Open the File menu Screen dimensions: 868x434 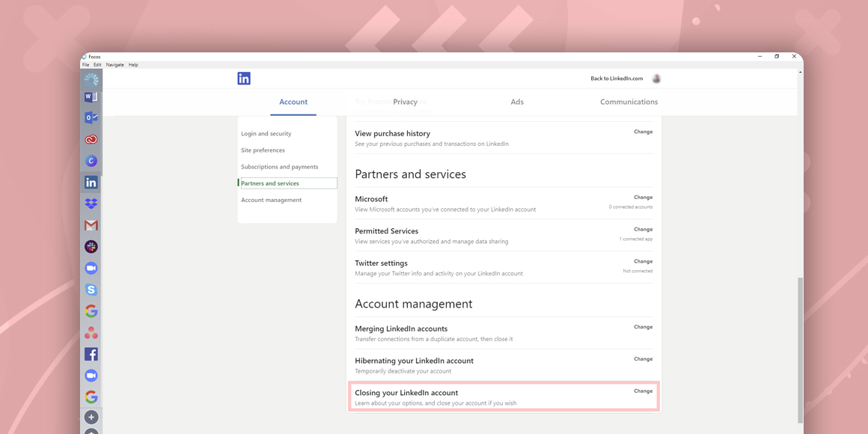coord(86,65)
